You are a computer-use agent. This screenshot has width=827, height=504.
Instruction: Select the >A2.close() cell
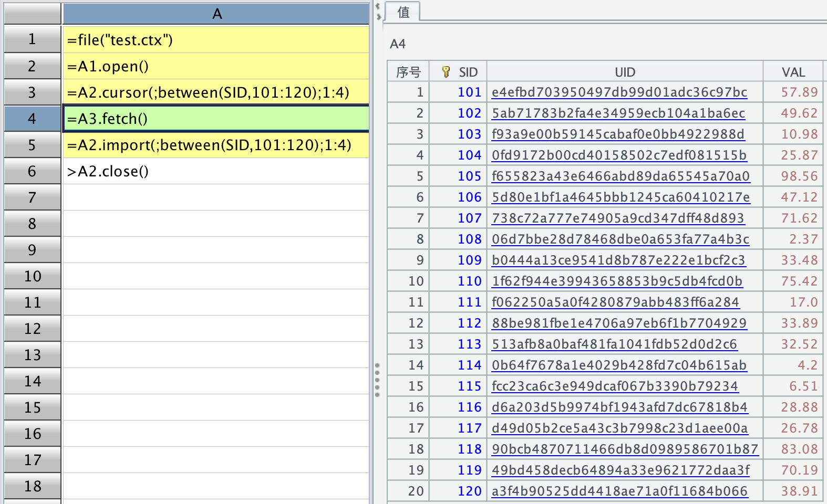(215, 171)
